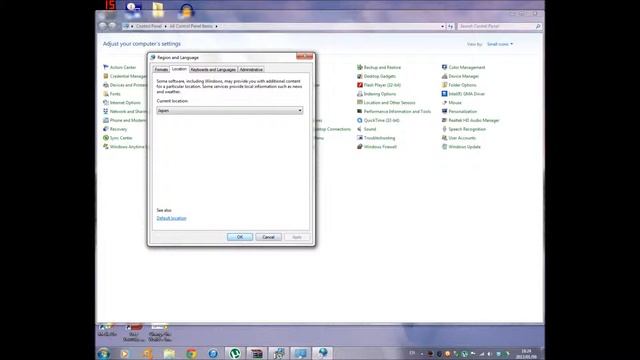Screen dimensions: 640x360
Task: Open Speech Recognition microphone icon
Action: 444,129
